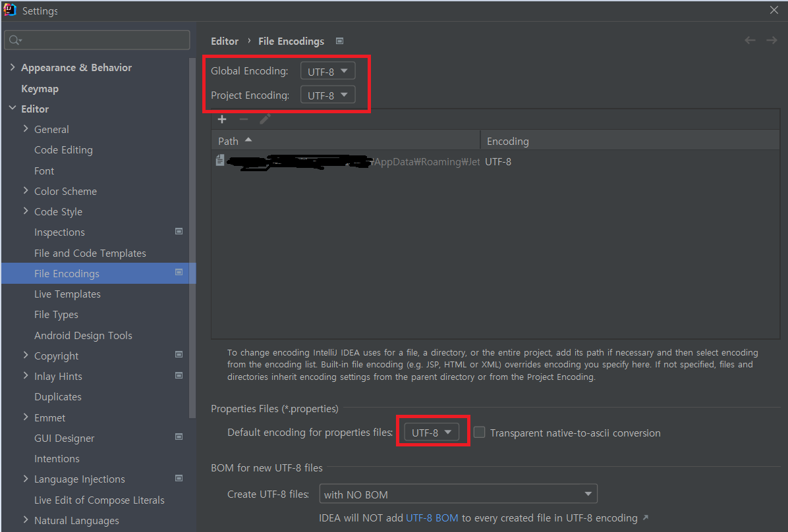
Task: Open the Project Encoding dropdown
Action: 327,95
